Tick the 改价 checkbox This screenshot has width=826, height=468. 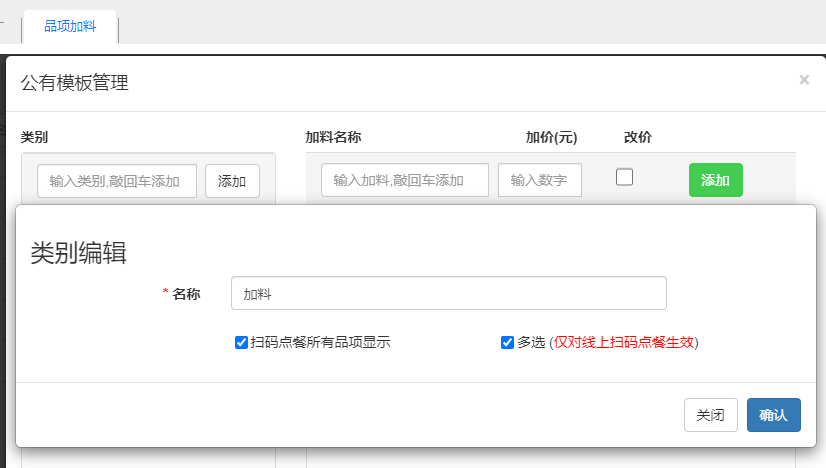[x=624, y=177]
